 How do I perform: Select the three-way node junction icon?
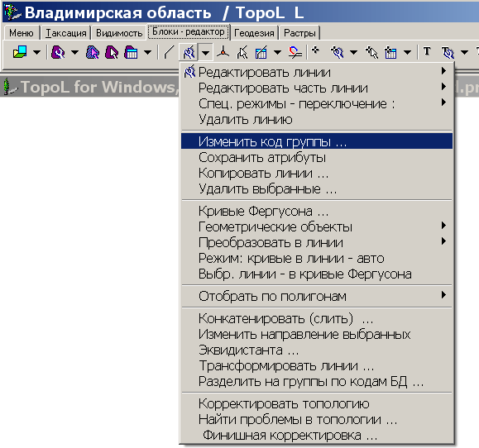[x=223, y=53]
